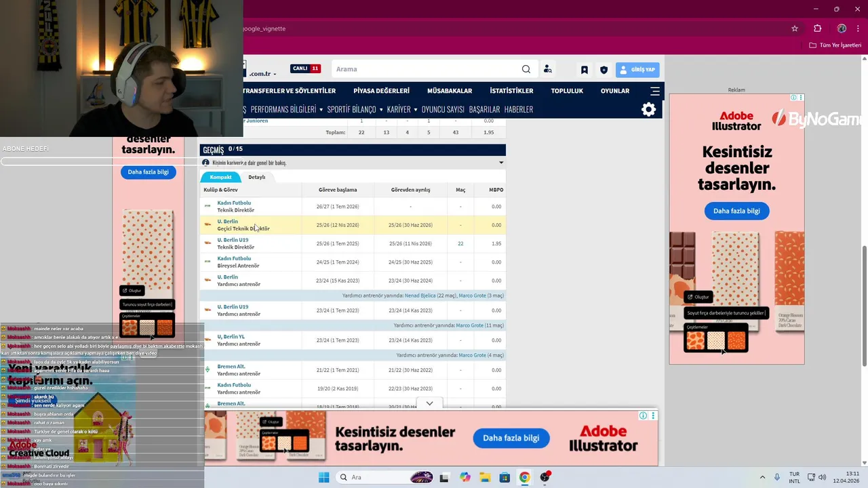This screenshot has width=868, height=488.
Task: Open Piyasa Değerleri menu
Action: tap(381, 91)
